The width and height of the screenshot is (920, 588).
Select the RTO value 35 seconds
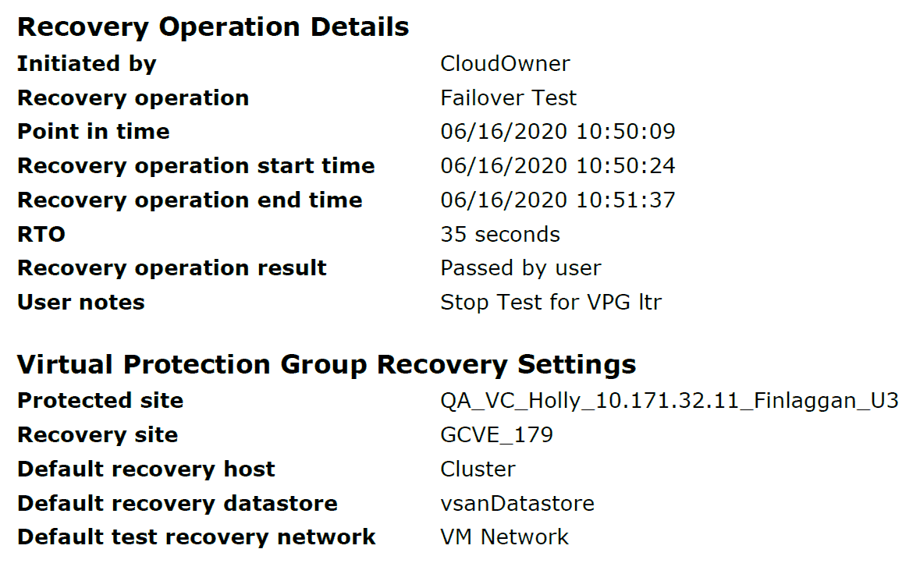[499, 235]
